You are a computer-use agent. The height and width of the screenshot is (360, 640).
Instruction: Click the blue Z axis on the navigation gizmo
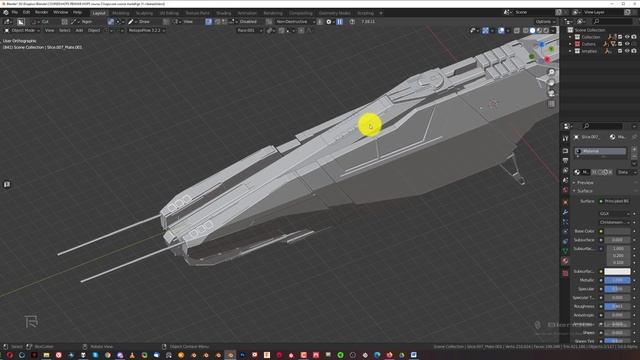[x=542, y=44]
